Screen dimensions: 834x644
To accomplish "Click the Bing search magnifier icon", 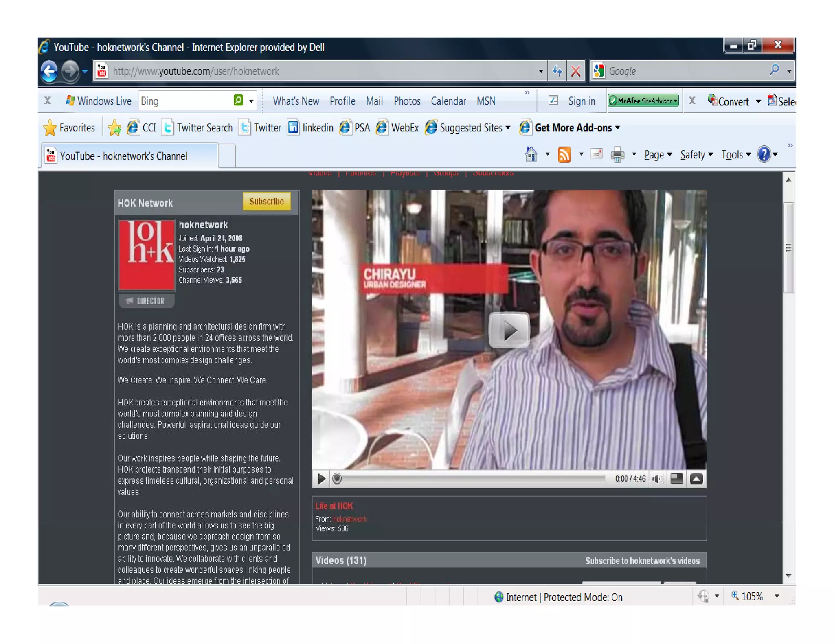I will (x=238, y=101).
